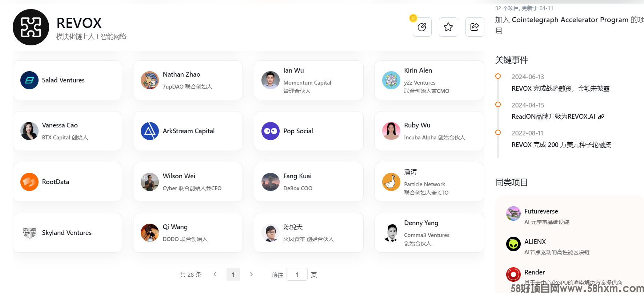The width and height of the screenshot is (644, 293).
Task: Click 'DeBox COO' subtitle text
Action: tap(298, 188)
